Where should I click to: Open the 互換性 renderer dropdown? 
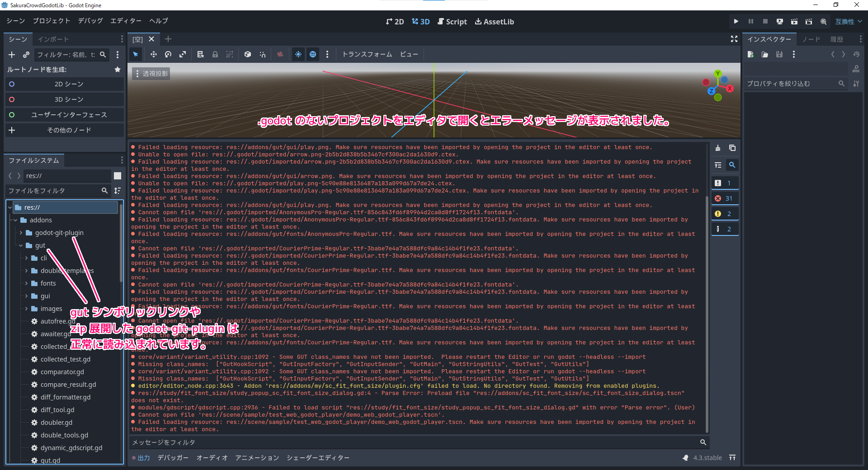click(x=848, y=21)
